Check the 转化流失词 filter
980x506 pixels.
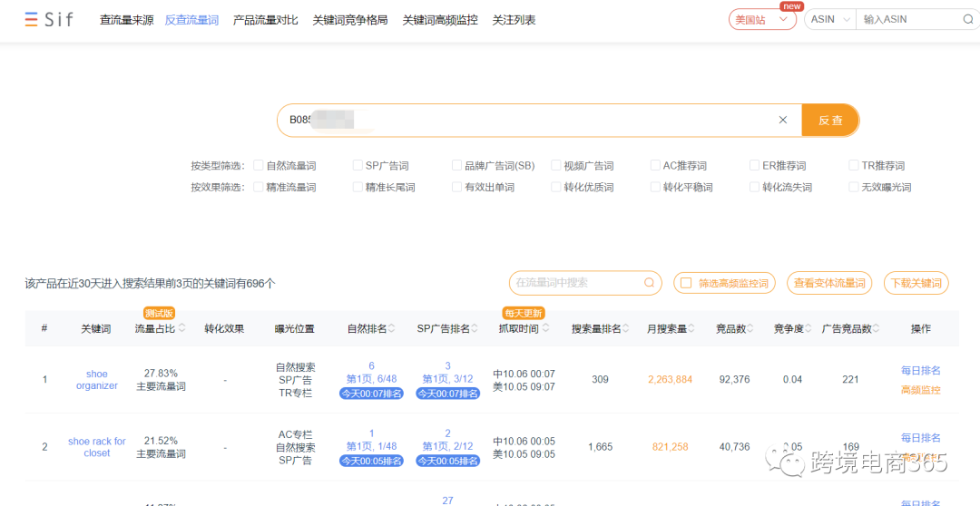click(x=754, y=187)
